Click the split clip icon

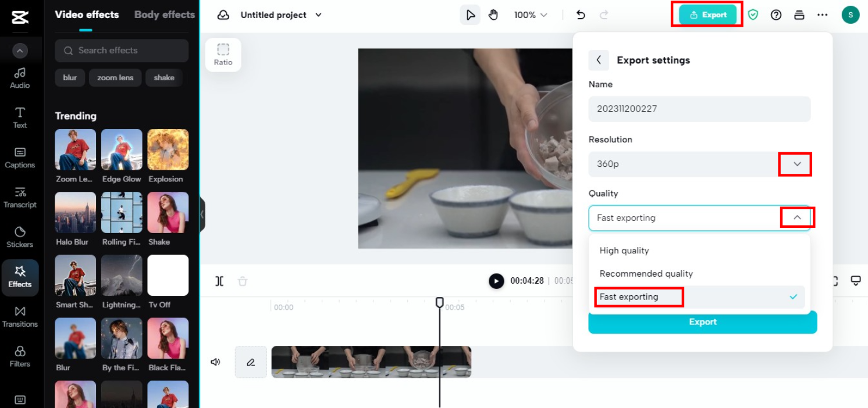219,281
